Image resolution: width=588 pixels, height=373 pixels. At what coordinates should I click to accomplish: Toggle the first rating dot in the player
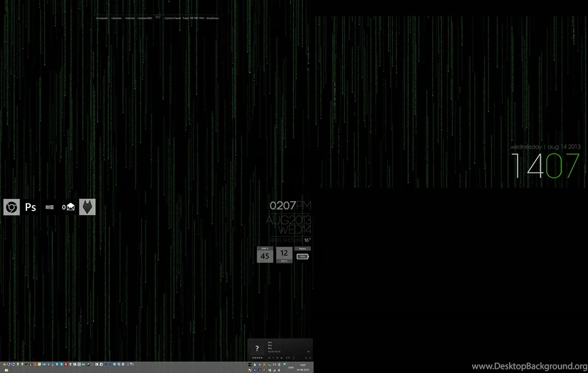253,357
